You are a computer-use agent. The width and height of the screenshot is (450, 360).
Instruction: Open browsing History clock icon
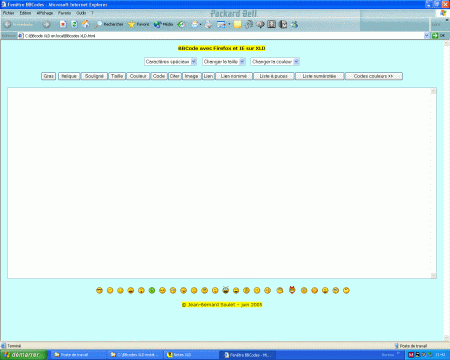[x=181, y=24]
